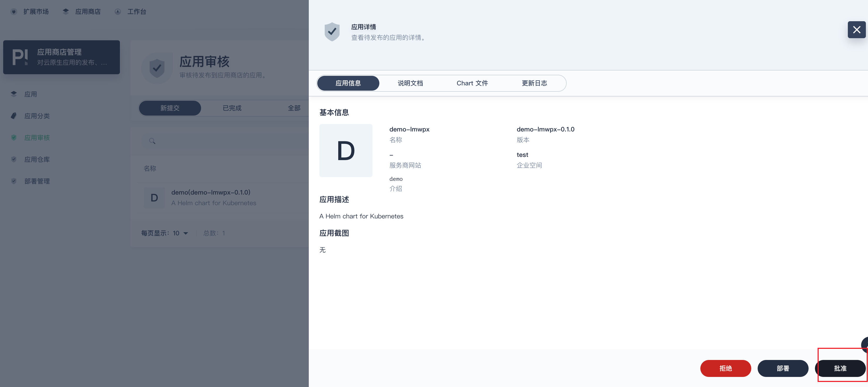Open 工作台 in the top navigation

pyautogui.click(x=137, y=11)
